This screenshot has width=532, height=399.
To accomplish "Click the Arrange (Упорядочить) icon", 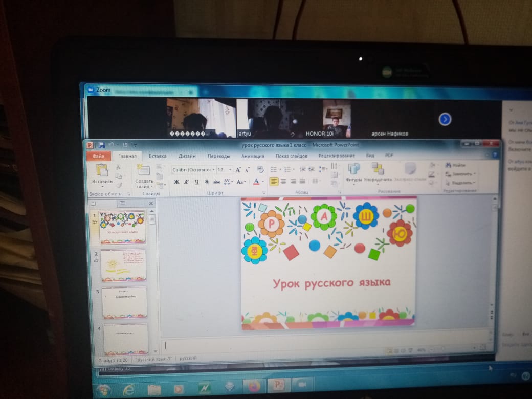I will 378,169.
